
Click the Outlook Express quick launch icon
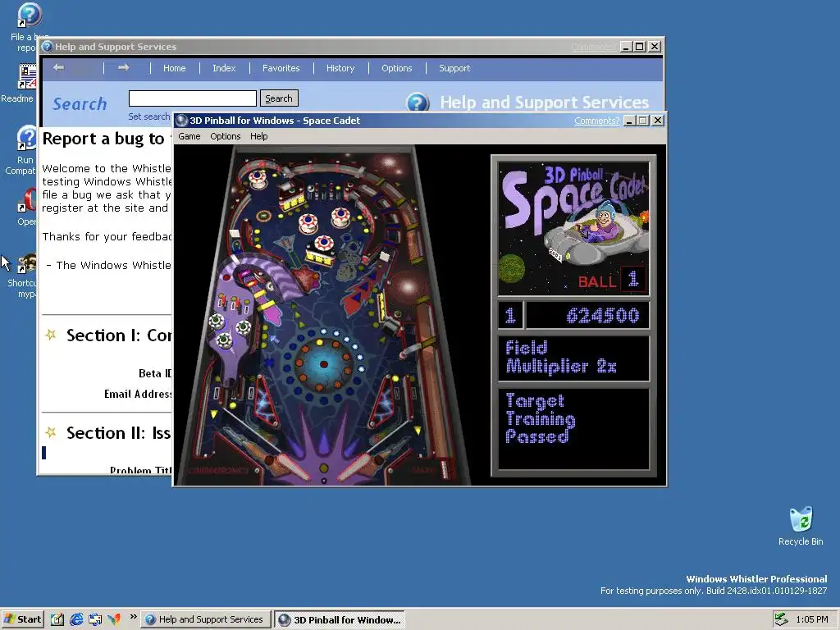(95, 619)
